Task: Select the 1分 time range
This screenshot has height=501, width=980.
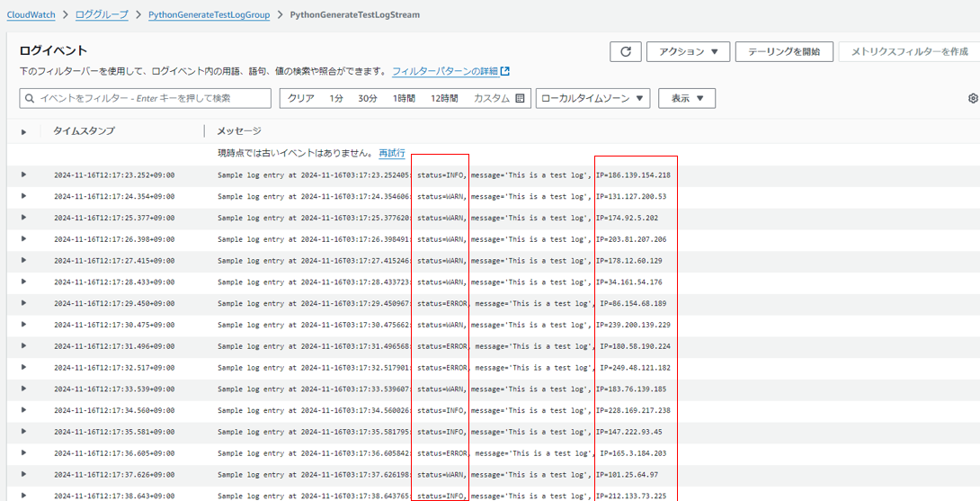Action: coord(337,98)
